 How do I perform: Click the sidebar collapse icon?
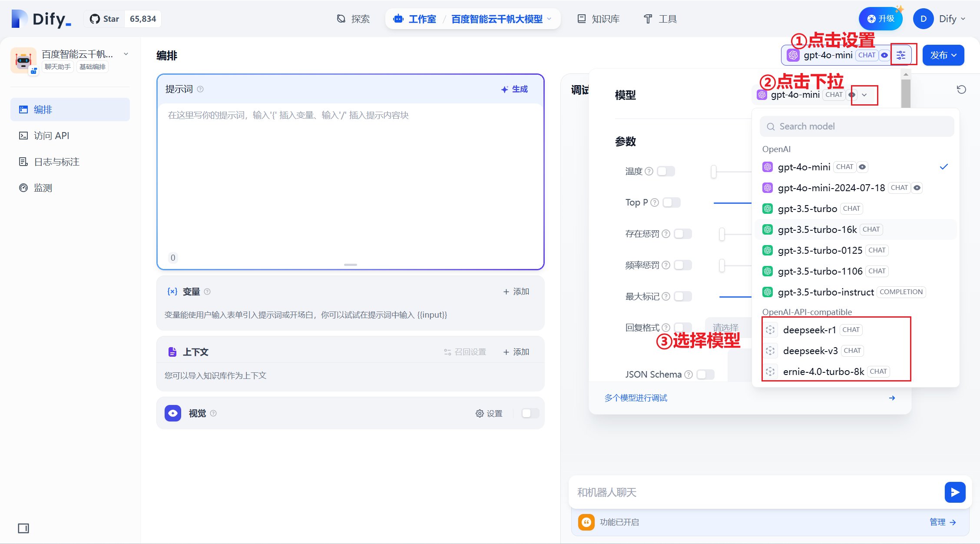[x=23, y=528]
